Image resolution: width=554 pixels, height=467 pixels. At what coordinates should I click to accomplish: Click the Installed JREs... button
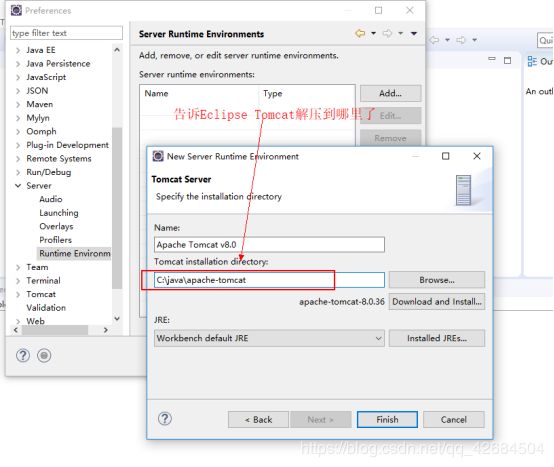pyautogui.click(x=437, y=338)
